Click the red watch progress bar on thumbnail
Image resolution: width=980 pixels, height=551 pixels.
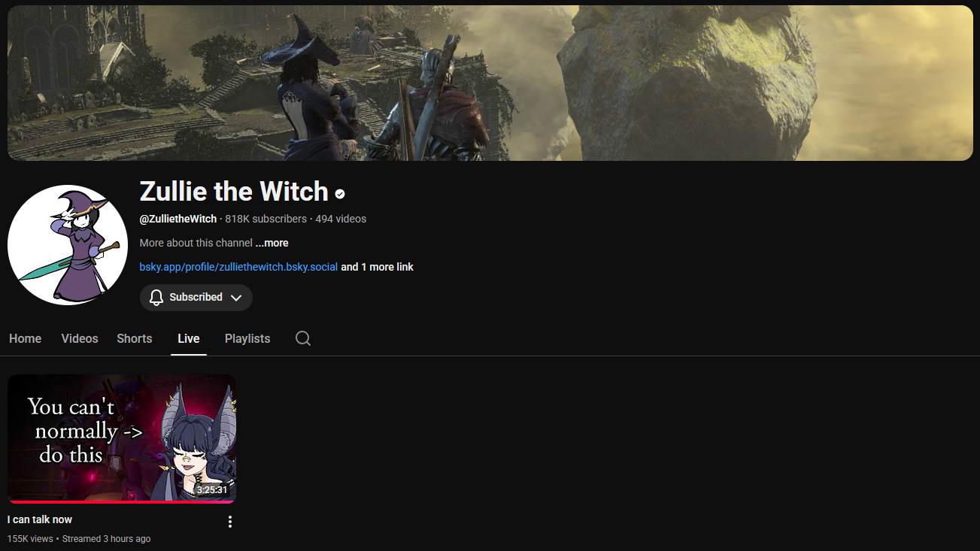122,501
